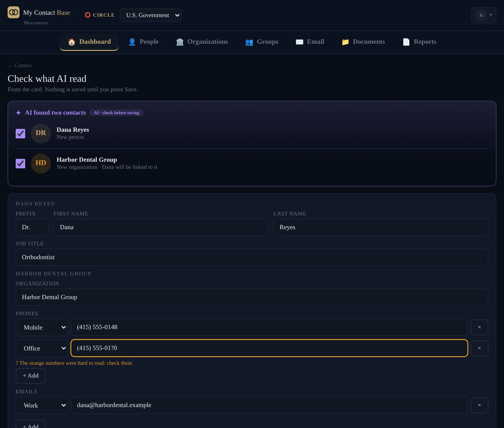Screen dimensions: 504x428
Task: Switch to the Organizations tab
Action: [202, 42]
